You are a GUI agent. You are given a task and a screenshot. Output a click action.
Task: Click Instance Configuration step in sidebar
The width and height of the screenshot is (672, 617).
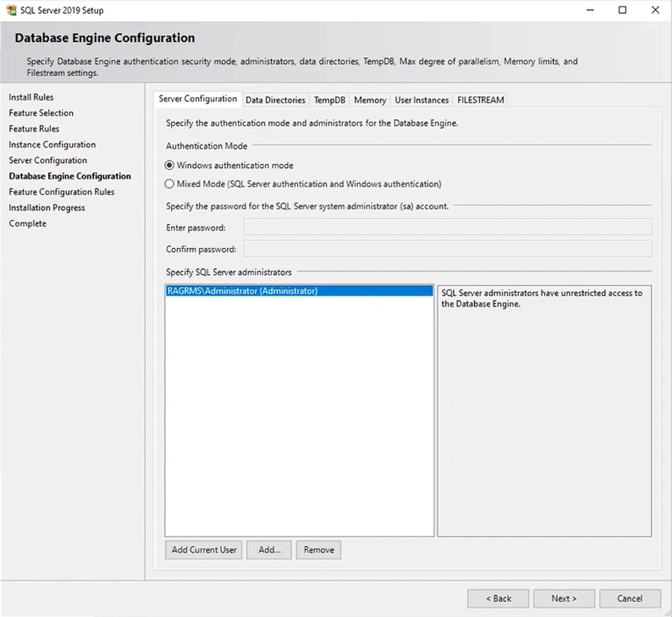click(x=52, y=145)
